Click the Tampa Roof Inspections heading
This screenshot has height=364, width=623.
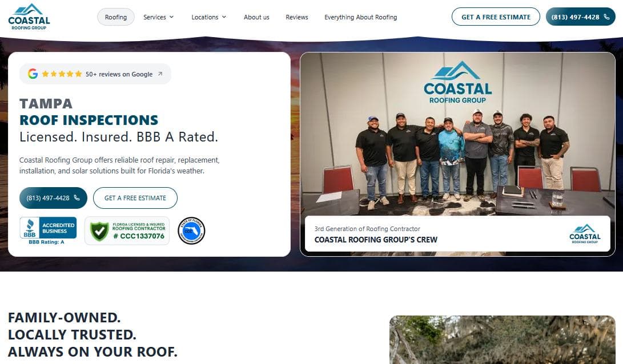(x=89, y=112)
